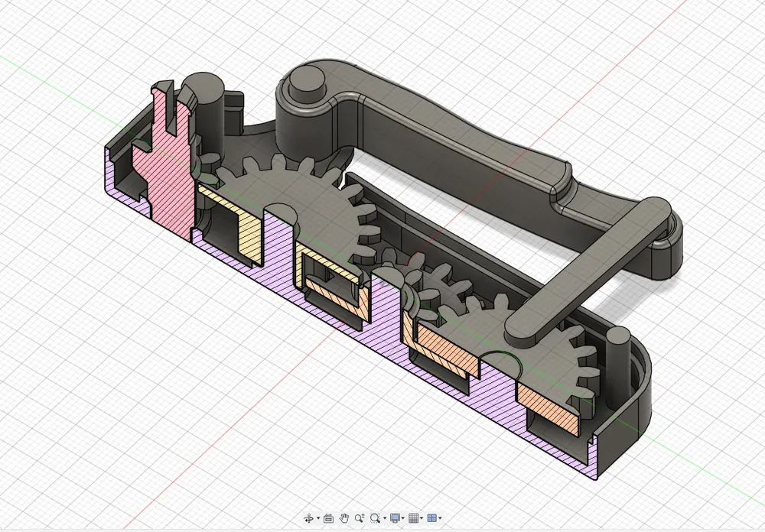Select the Pan tool

tap(344, 518)
